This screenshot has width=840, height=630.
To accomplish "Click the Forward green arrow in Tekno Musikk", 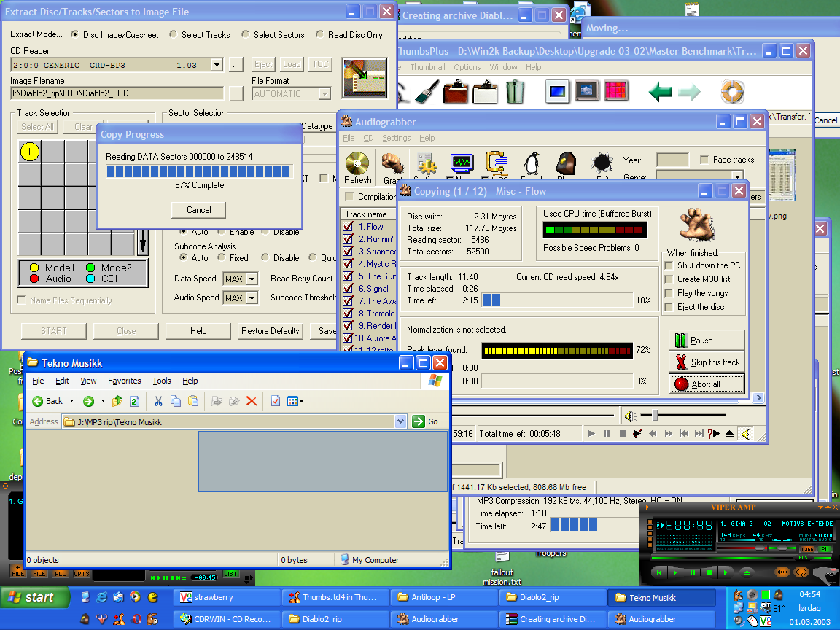I will (88, 401).
